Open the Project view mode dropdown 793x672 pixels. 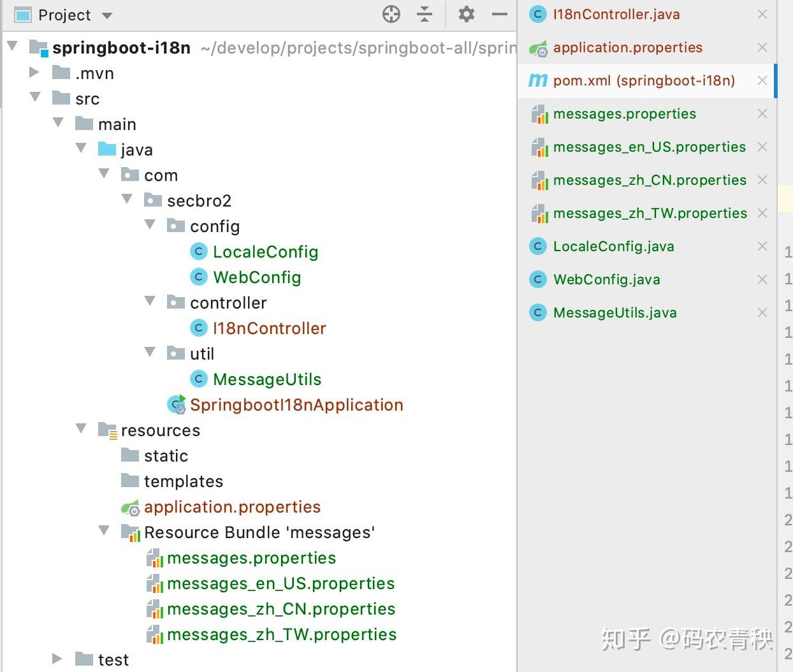coord(106,14)
